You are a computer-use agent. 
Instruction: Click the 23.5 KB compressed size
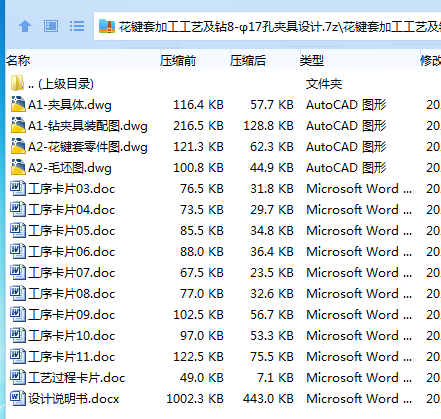(x=272, y=273)
